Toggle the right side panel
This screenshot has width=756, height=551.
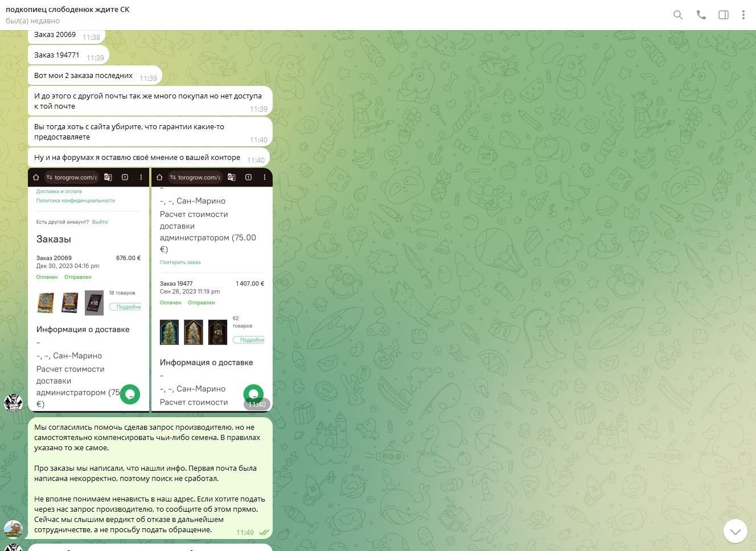click(724, 15)
